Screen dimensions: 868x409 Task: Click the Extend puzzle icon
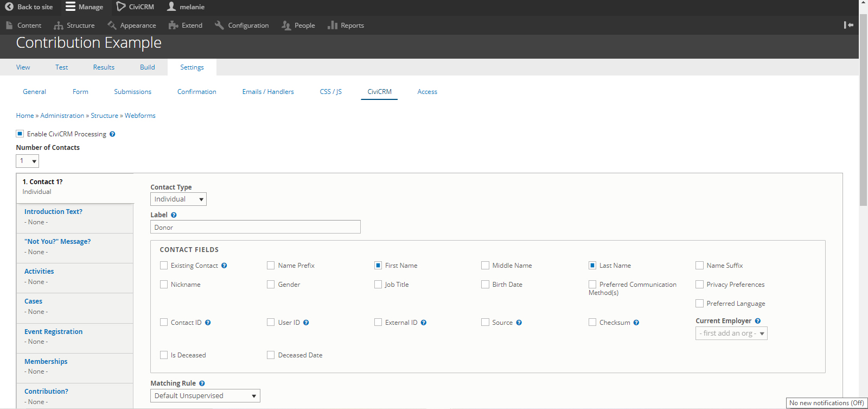(x=174, y=26)
